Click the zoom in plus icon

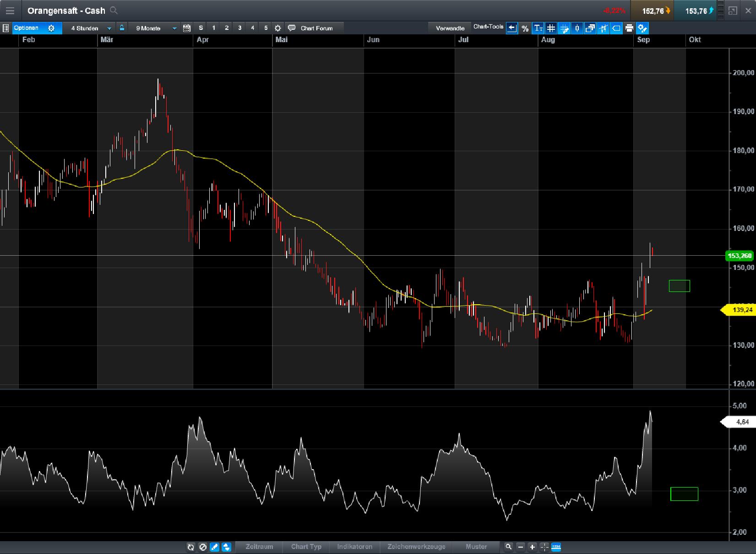pos(532,547)
